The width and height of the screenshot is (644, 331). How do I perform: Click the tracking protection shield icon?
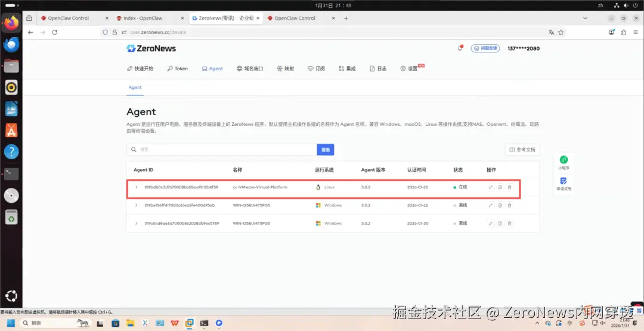tap(106, 32)
